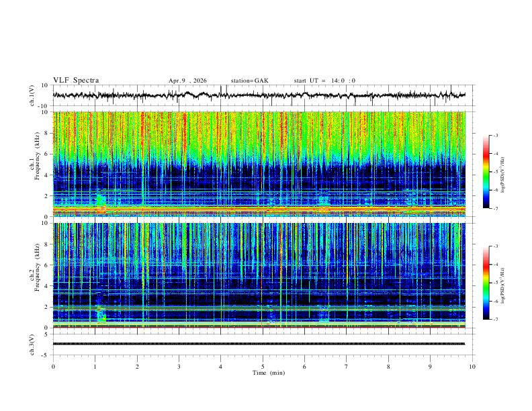Click the ch.2 spectrogram color bar
Viewport: 532px width, 411px height.
click(486, 283)
